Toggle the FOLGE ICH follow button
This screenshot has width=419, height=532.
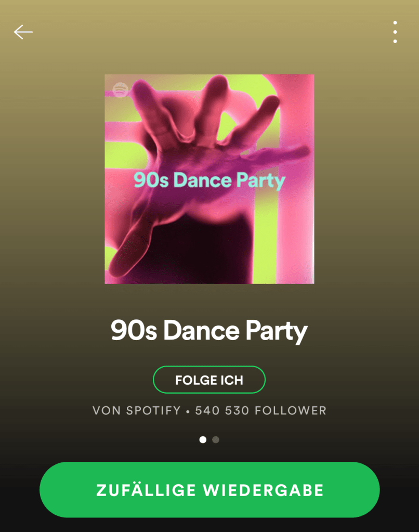[209, 380]
